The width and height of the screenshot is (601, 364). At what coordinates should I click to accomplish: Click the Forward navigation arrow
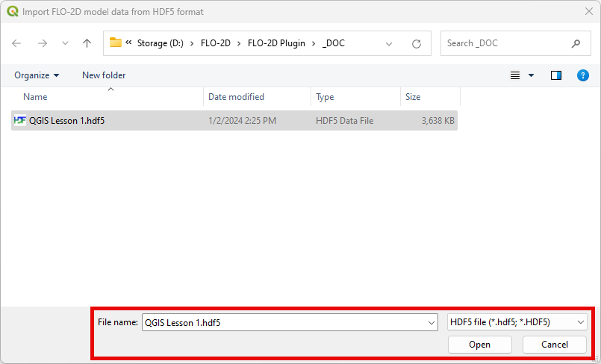[43, 43]
